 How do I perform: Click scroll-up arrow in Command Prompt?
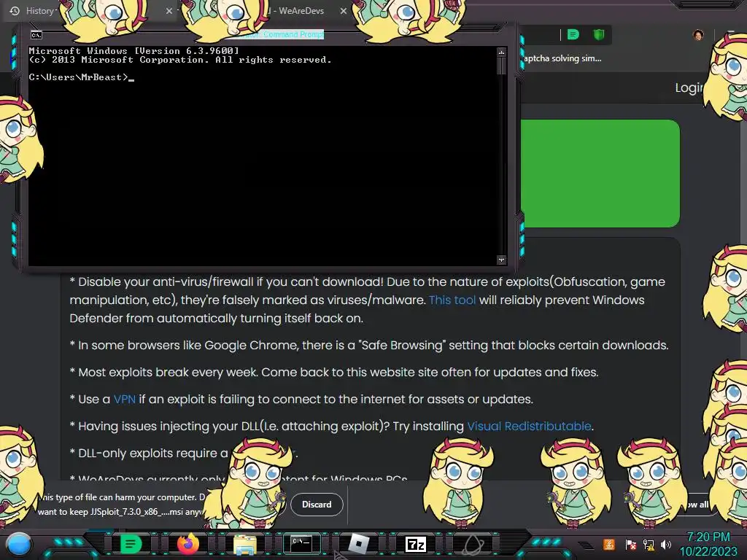click(x=501, y=52)
